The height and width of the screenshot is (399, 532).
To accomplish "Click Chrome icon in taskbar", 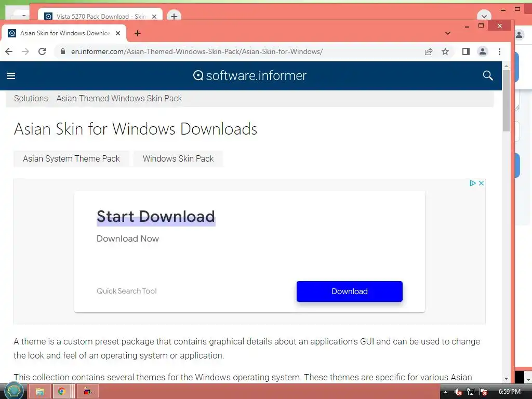I will point(61,392).
